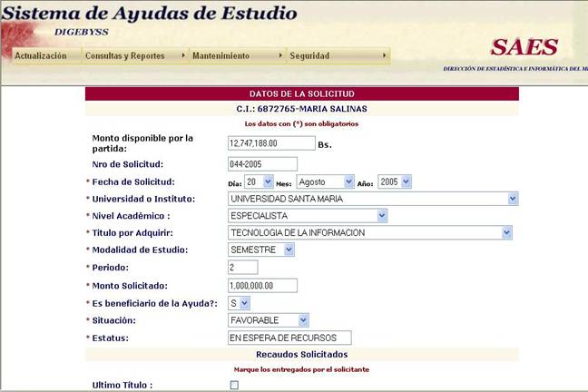Expand the Nivel Académico dropdown
Viewport: 588px width, 392px height.
308,216
